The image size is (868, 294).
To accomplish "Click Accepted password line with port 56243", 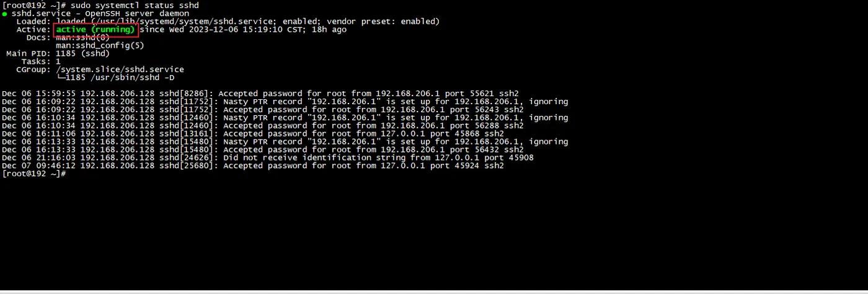I will click(263, 110).
